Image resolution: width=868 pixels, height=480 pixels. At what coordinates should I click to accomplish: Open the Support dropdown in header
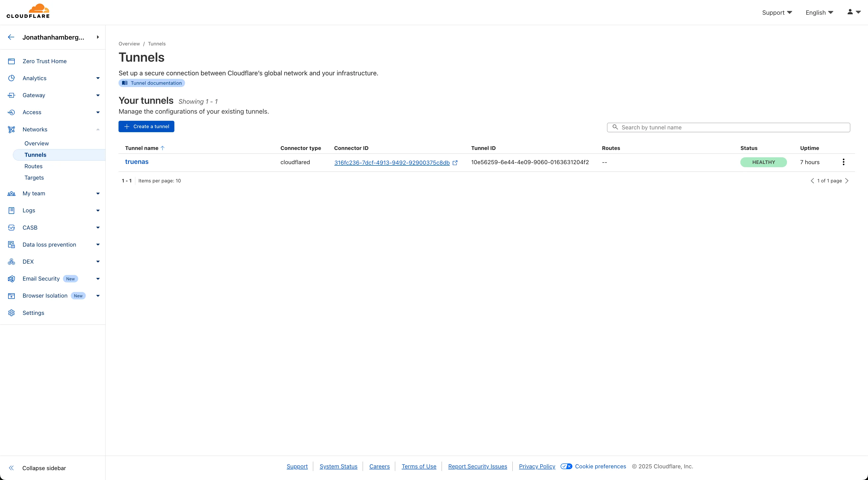pos(777,12)
